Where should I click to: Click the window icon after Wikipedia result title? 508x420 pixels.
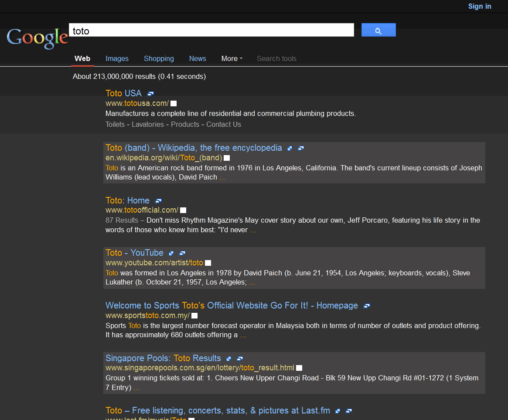tap(300, 149)
